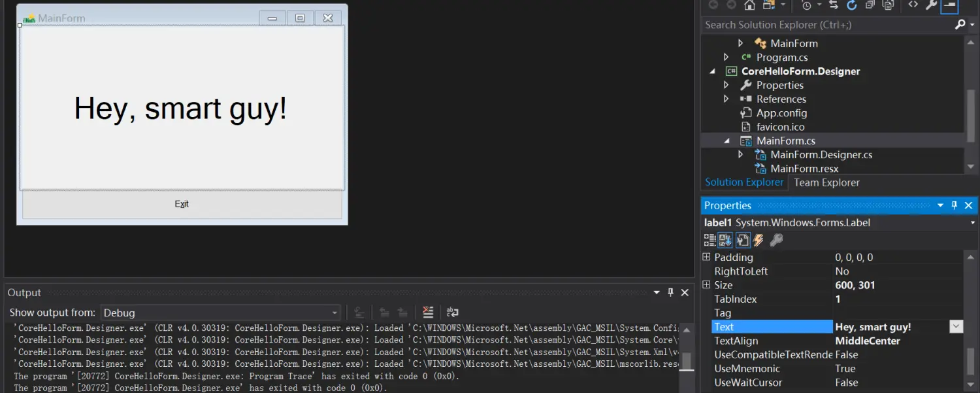The image size is (980, 393).
Task: Expand the Program.cs node
Action: tap(726, 57)
